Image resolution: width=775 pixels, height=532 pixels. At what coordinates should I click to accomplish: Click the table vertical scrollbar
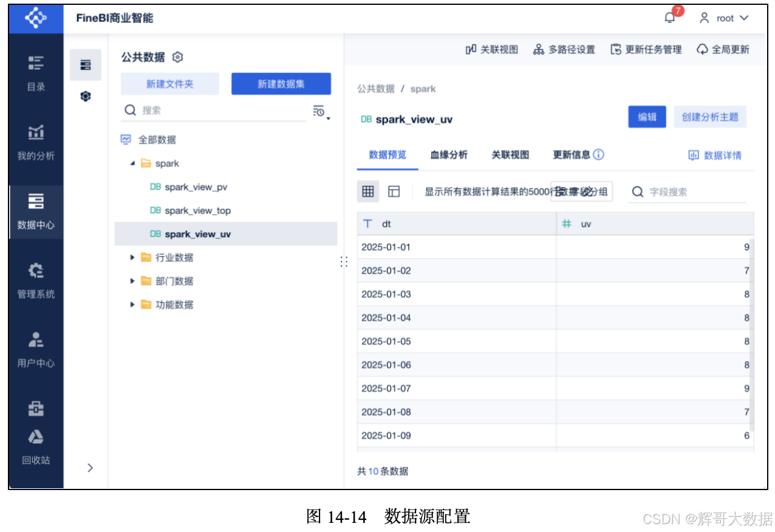(752, 334)
